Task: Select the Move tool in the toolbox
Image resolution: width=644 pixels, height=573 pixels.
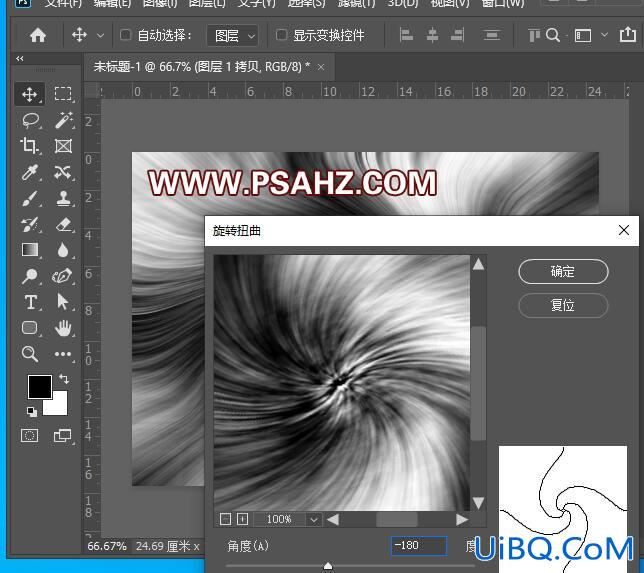Action: tap(30, 94)
